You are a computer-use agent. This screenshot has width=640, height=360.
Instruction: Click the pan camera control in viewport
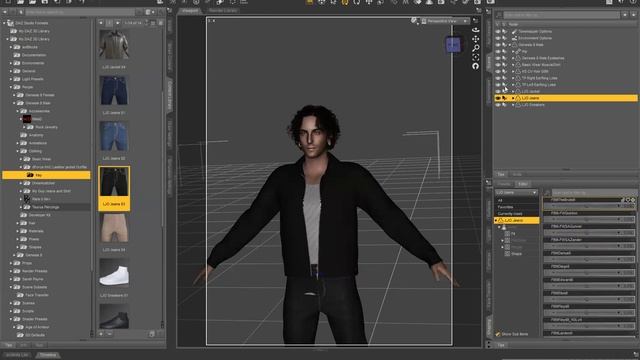pos(476,39)
